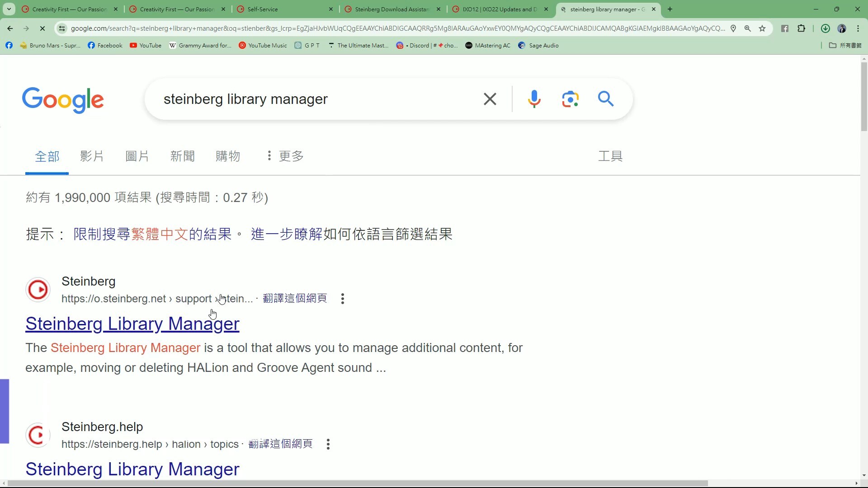Bookmark this page with star icon
Image resolution: width=868 pixels, height=488 pixels.
tap(762, 28)
